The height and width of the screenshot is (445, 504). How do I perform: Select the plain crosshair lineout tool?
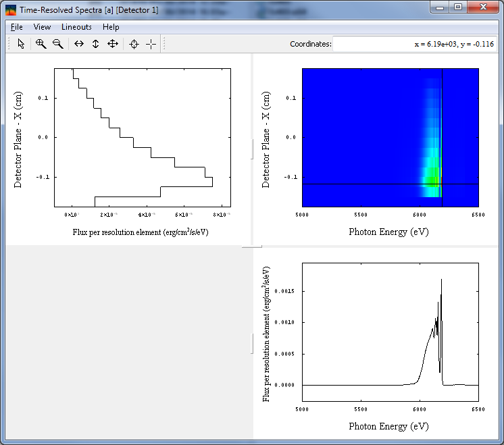coord(151,44)
